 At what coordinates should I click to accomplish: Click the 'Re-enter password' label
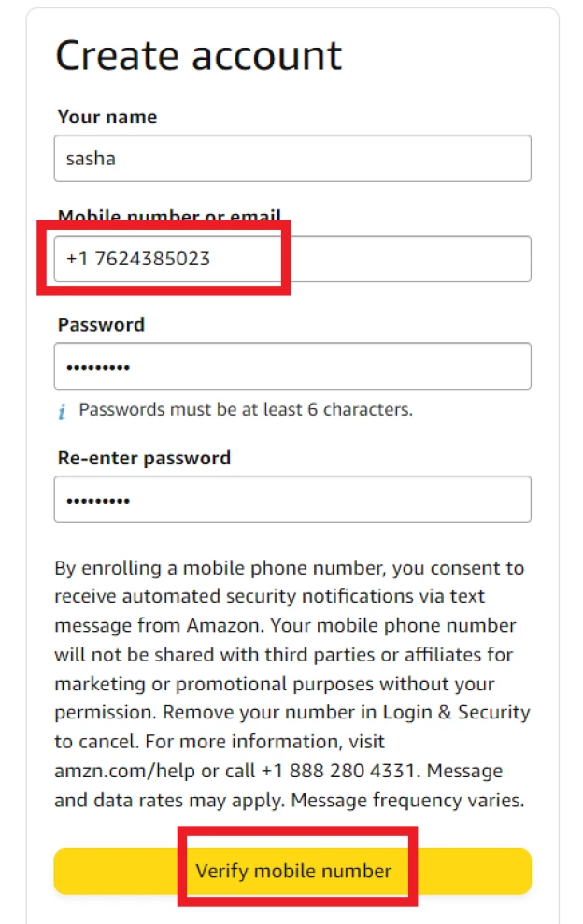(x=144, y=458)
